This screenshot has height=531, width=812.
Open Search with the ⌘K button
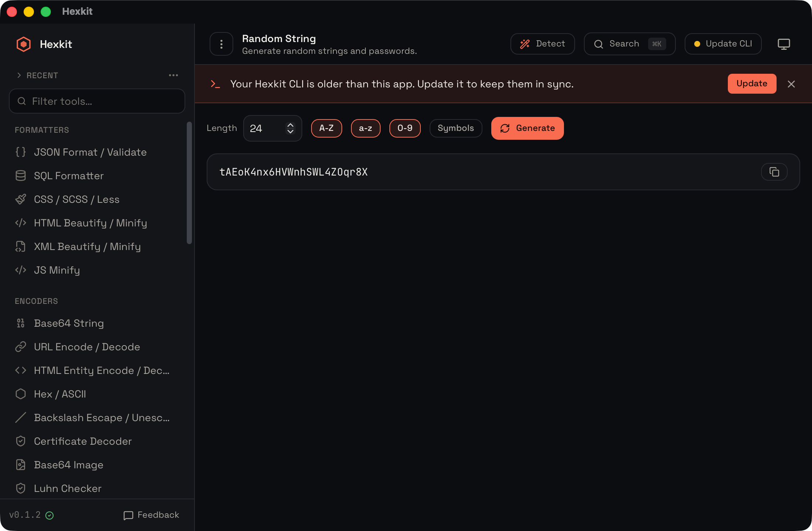(x=630, y=44)
